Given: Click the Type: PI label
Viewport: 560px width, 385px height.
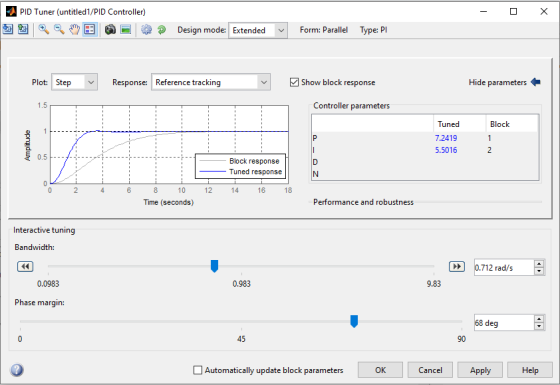Looking at the screenshot, I should [373, 30].
